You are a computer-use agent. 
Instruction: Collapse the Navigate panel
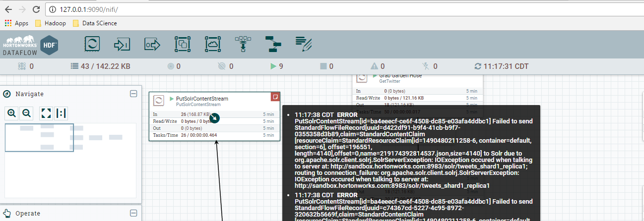pyautogui.click(x=133, y=94)
